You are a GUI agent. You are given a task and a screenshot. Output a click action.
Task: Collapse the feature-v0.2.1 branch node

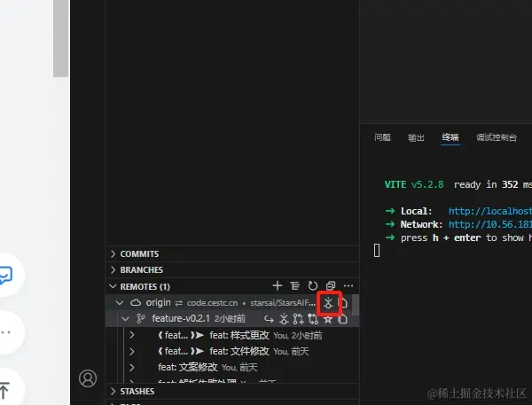(x=126, y=319)
